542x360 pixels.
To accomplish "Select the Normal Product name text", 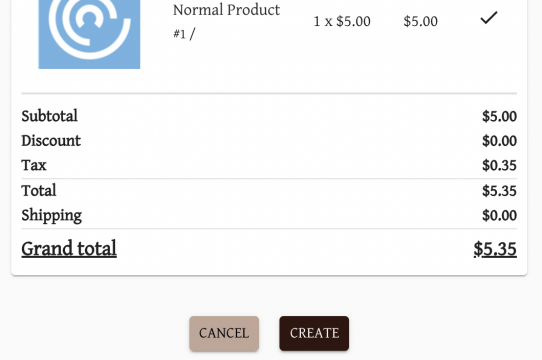I will point(226,10).
